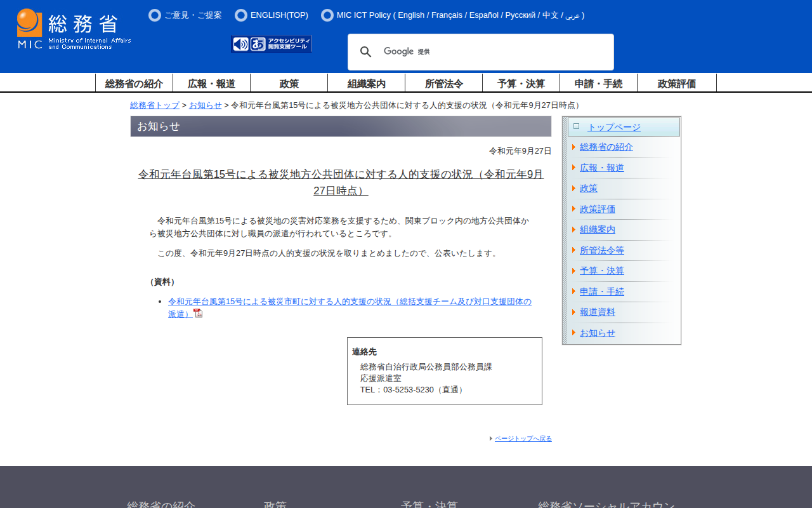Go to 報道資料 in the sidebar
Image resolution: width=812 pixels, height=508 pixels.
(598, 312)
